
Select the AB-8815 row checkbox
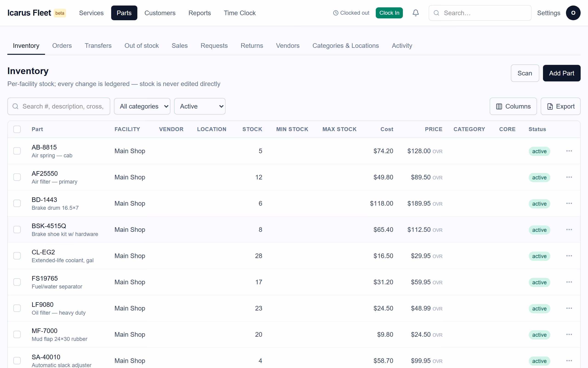pyautogui.click(x=17, y=151)
